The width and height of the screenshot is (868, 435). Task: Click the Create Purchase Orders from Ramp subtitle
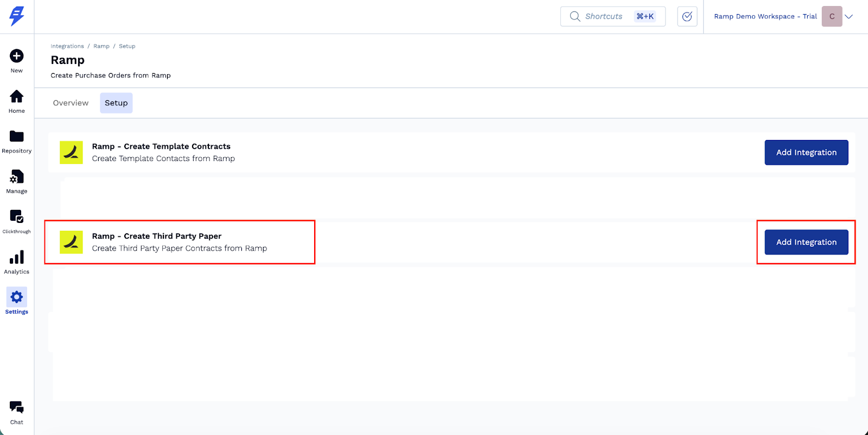tap(111, 75)
